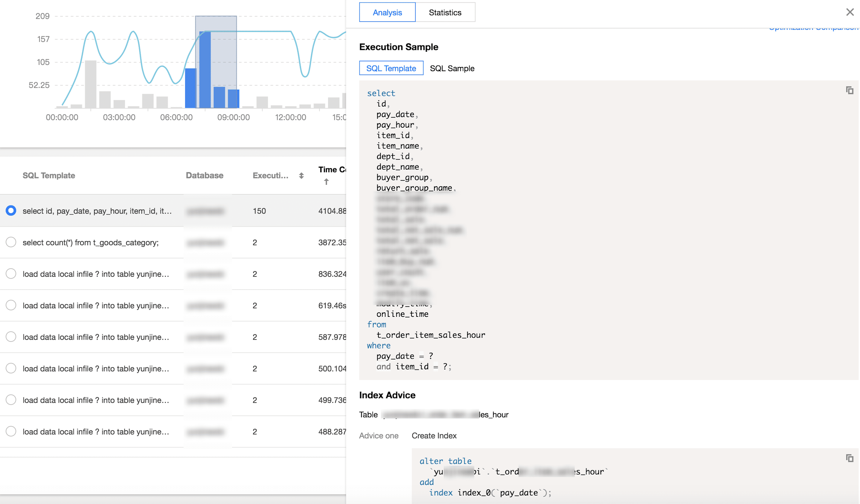Image resolution: width=860 pixels, height=504 pixels.
Task: Copy the alter table index statement
Action: (850, 458)
